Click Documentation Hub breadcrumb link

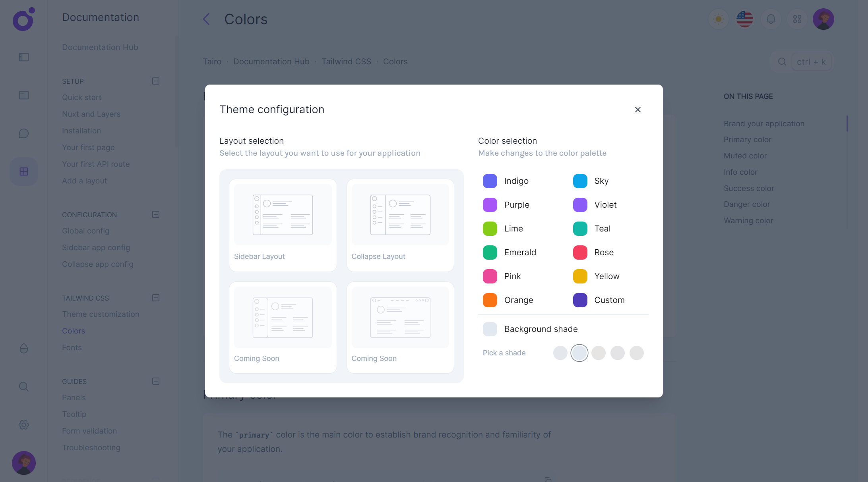click(271, 62)
